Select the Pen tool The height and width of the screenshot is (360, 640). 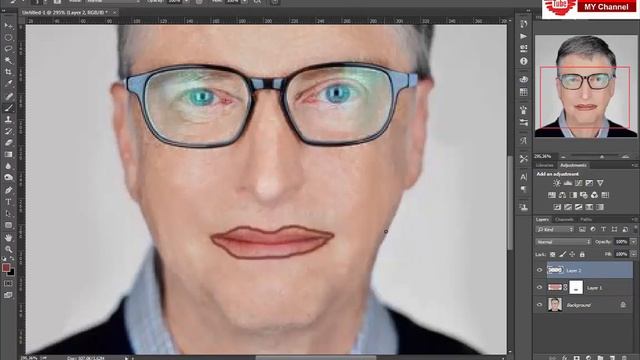coord(8,190)
